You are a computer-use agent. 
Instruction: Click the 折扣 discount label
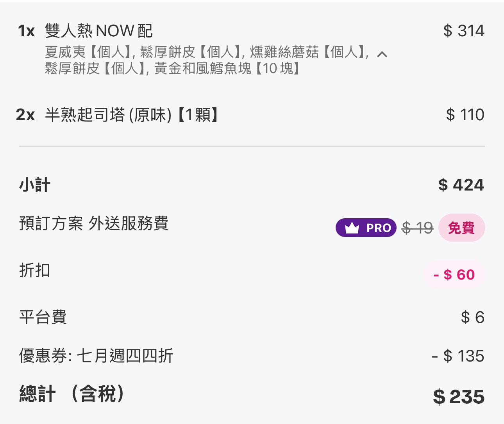click(35, 270)
